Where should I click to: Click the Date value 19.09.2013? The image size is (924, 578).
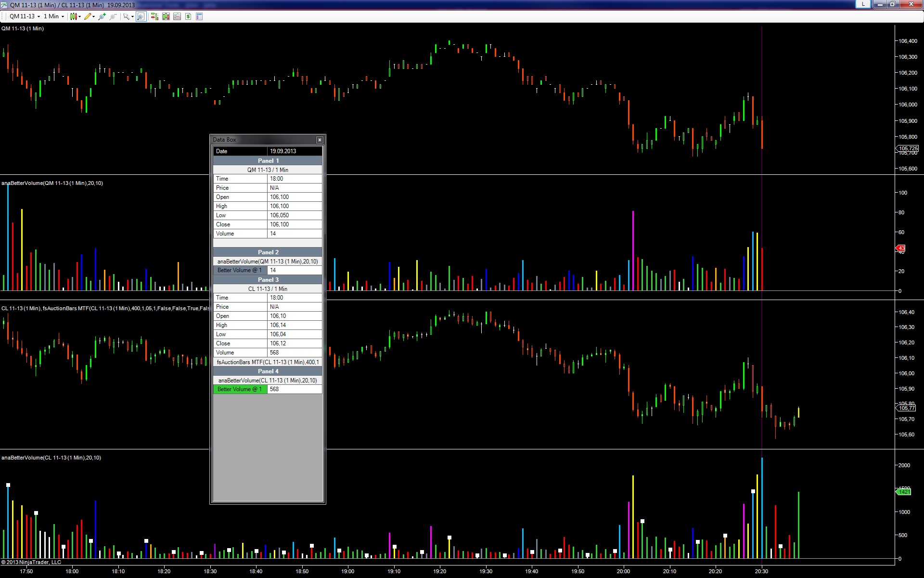click(295, 151)
